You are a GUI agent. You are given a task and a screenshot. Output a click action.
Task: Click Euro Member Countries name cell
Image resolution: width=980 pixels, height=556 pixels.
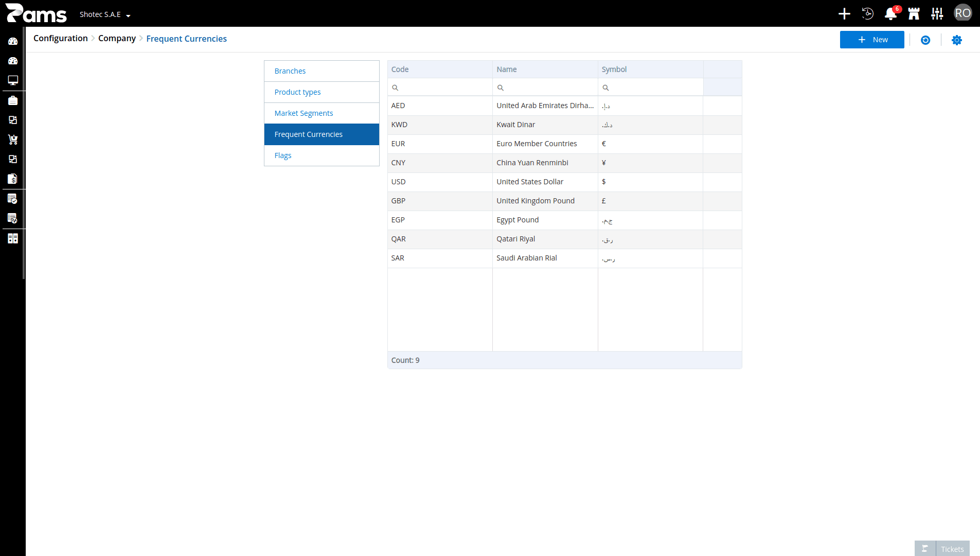point(545,144)
